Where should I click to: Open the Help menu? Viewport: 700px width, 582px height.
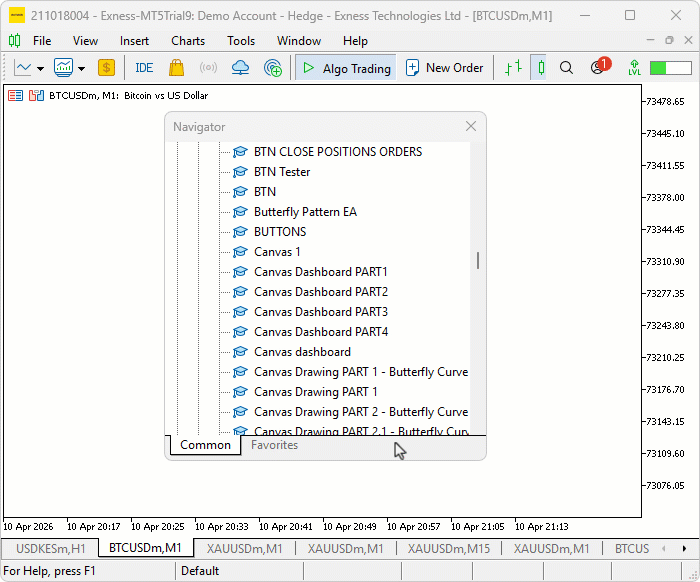[355, 41]
